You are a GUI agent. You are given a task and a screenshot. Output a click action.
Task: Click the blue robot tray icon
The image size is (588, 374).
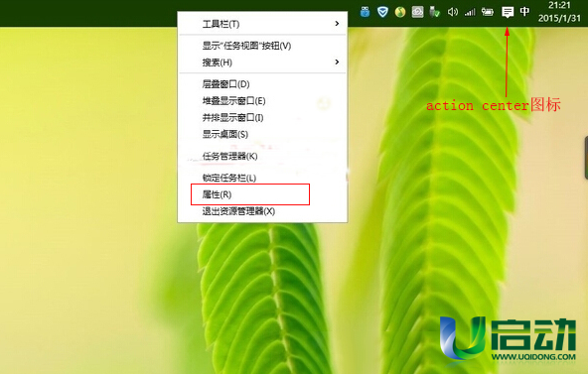click(x=365, y=12)
